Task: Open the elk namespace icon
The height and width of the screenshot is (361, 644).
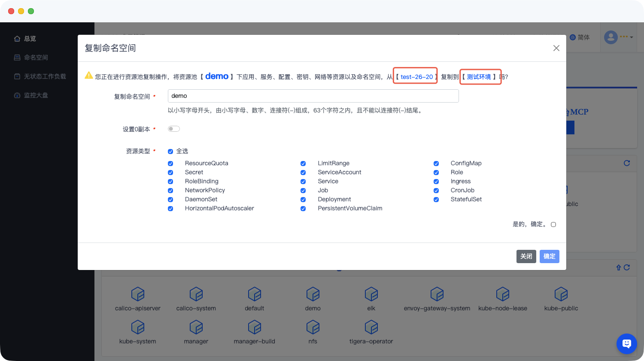Action: point(371,294)
